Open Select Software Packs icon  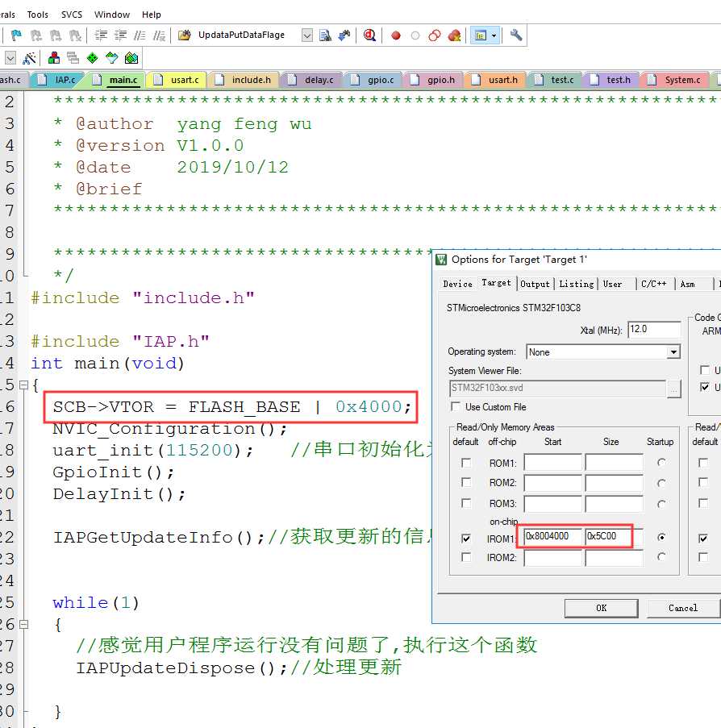(x=112, y=58)
